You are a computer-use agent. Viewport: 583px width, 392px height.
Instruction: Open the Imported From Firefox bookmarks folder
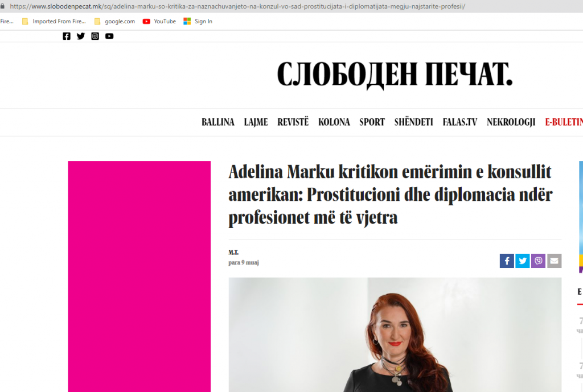coord(54,22)
